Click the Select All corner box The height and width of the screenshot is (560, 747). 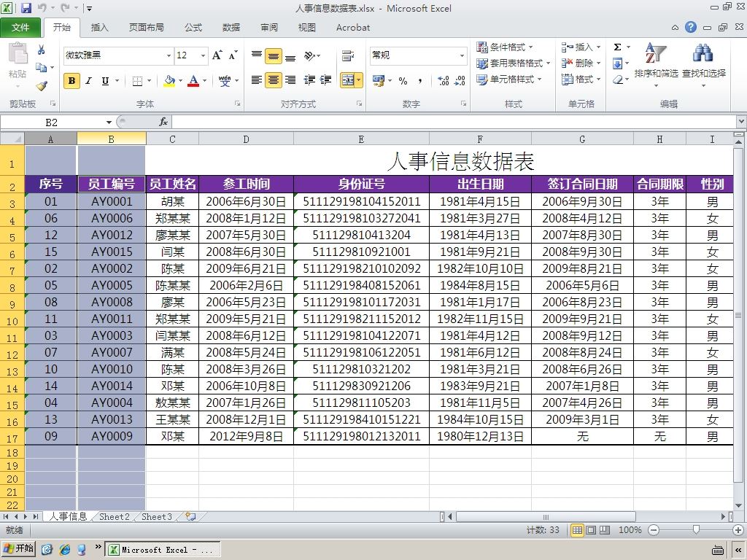click(x=12, y=139)
